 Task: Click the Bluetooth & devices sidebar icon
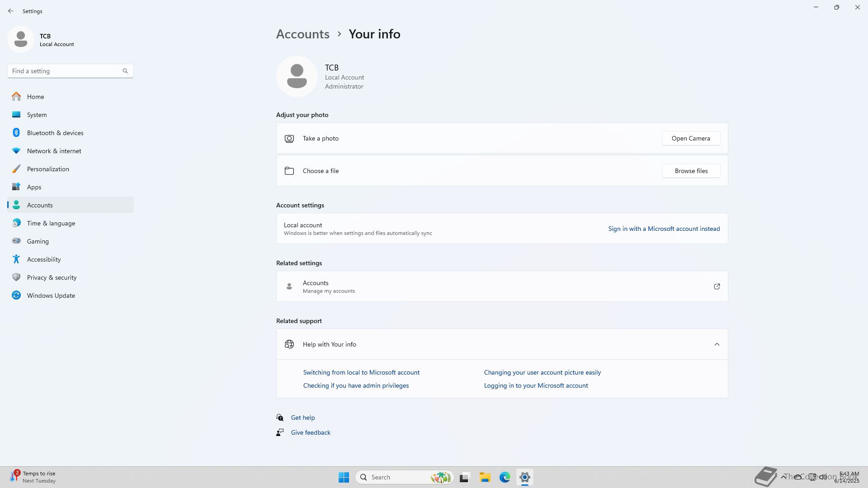(16, 133)
